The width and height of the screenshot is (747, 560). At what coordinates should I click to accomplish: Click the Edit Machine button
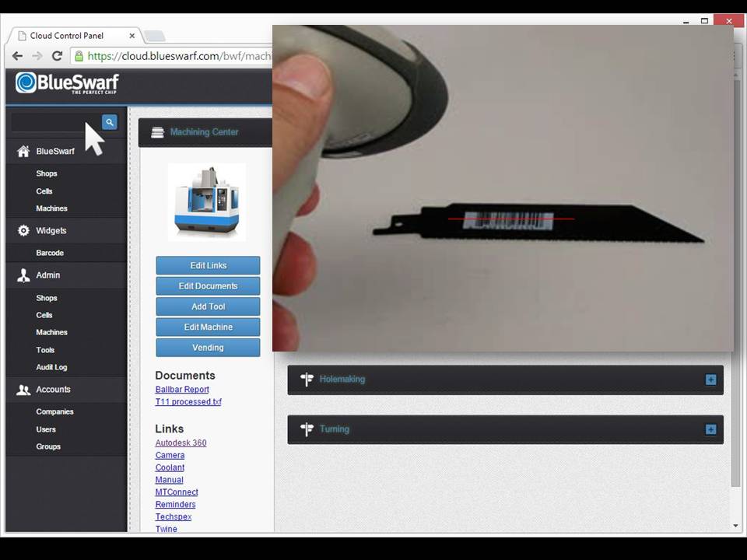(209, 327)
